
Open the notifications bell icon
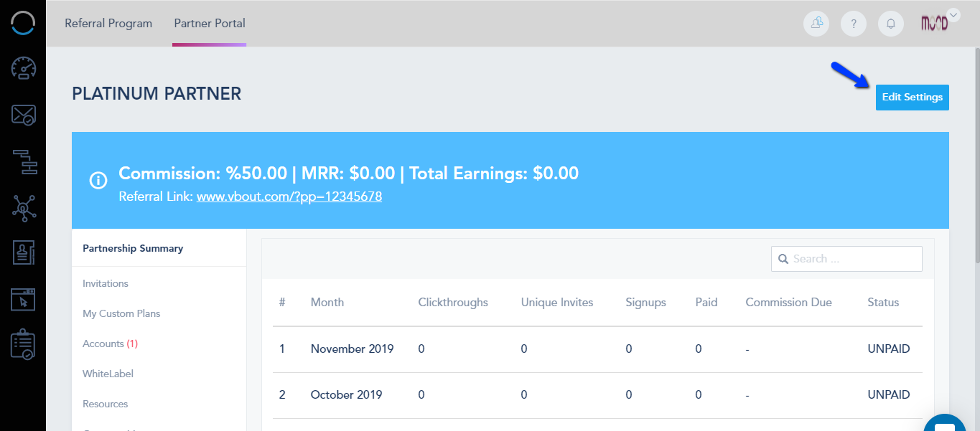click(x=891, y=23)
